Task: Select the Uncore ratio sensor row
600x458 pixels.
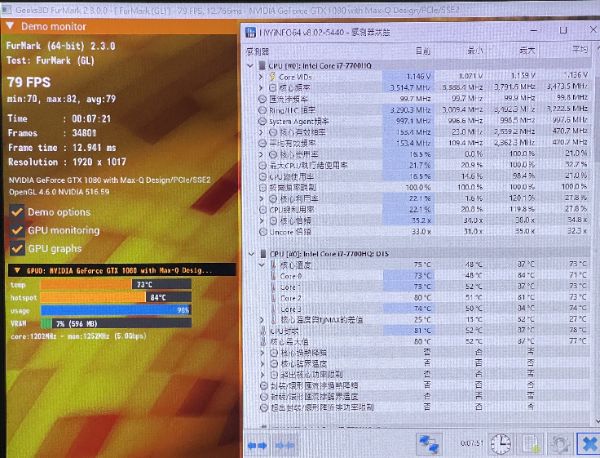Action: 419,232
